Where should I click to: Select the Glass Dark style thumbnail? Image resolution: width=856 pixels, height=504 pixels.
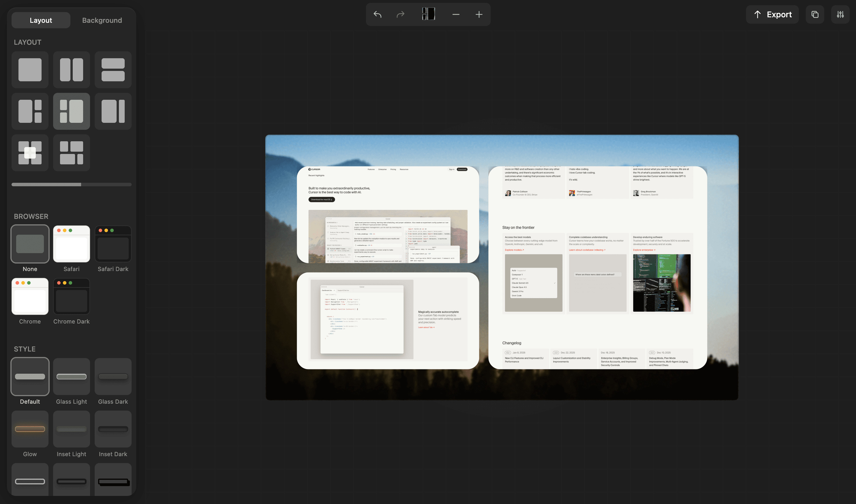click(113, 377)
